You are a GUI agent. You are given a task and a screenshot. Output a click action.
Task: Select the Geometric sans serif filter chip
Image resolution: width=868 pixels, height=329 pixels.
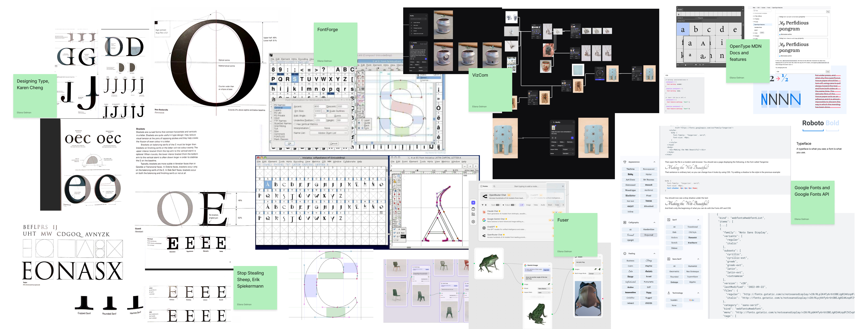[x=674, y=271]
